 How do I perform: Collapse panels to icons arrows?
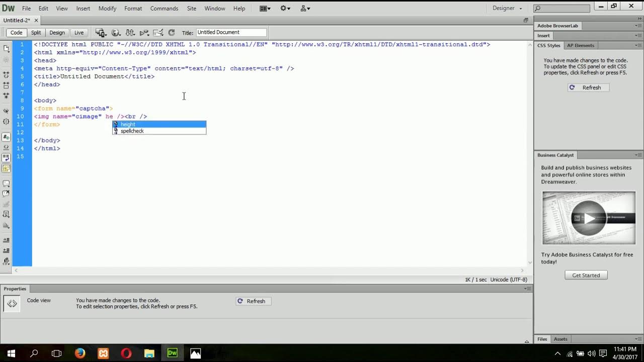point(639,18)
